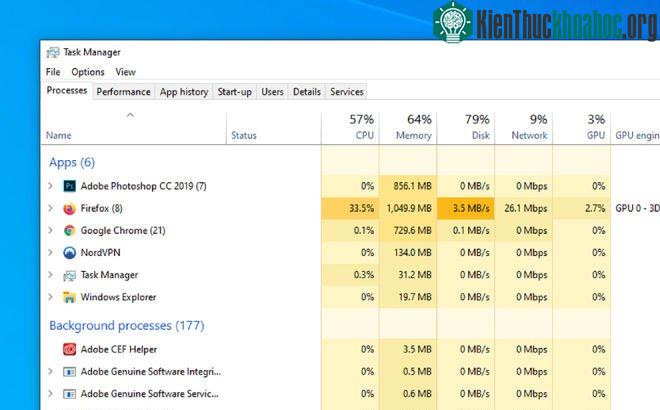Expand the Google Chrome (21) process group

pos(51,231)
